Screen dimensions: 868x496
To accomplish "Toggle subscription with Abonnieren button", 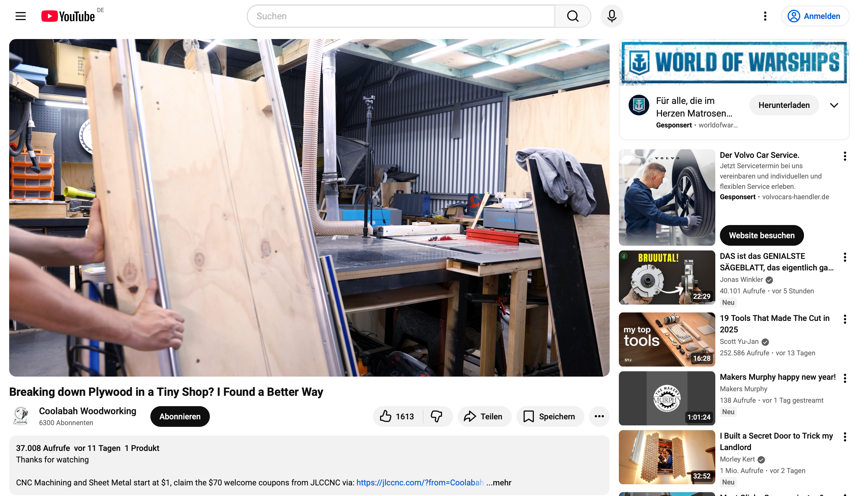I will tap(180, 416).
